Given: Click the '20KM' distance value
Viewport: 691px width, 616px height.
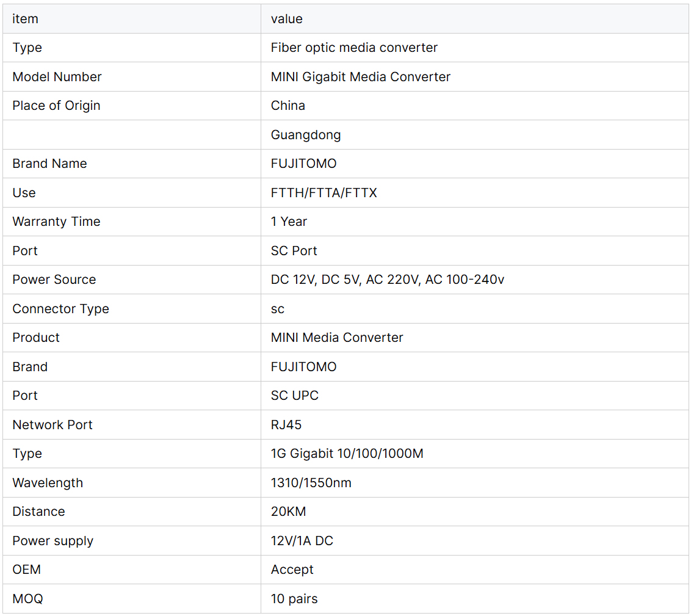Looking at the screenshot, I should (x=288, y=512).
